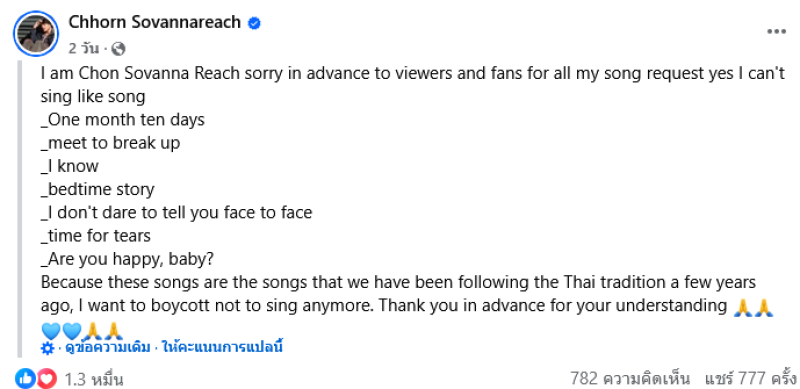Click the red heart Love reaction icon

(46, 378)
